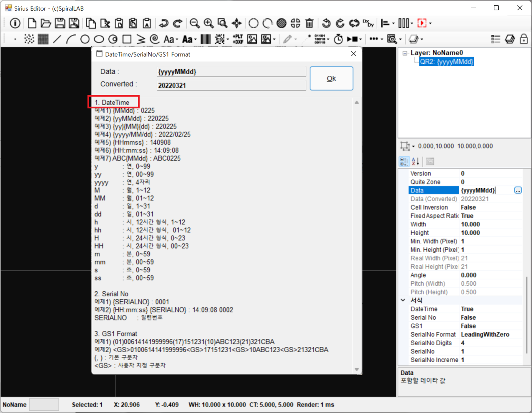Select the circle drawing tool
Viewport: 532px width, 413px height.
(x=85, y=39)
